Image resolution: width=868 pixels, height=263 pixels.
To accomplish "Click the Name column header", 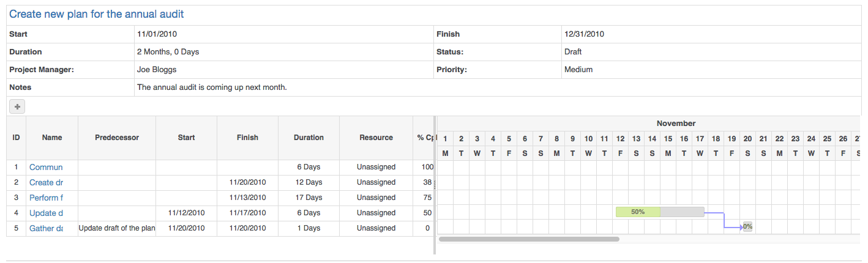I will coord(52,138).
